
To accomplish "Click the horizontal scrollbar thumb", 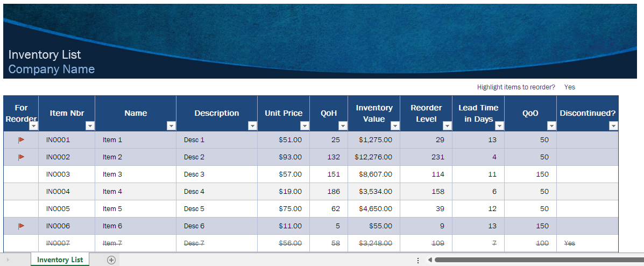I will 539,260.
